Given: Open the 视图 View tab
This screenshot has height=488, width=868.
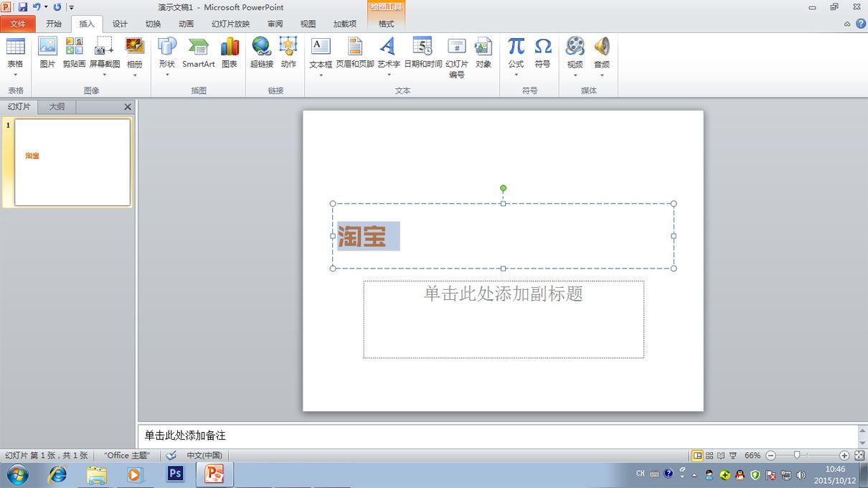Looking at the screenshot, I should coord(308,24).
